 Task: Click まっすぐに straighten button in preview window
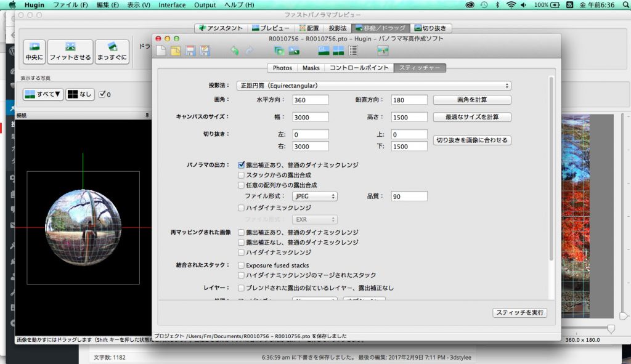(112, 52)
